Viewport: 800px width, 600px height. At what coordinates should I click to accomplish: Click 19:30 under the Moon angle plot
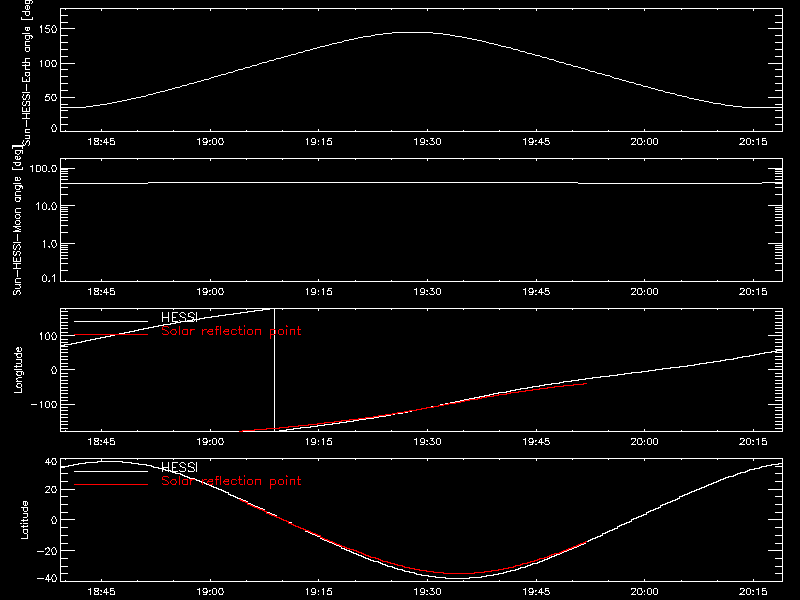pos(428,292)
